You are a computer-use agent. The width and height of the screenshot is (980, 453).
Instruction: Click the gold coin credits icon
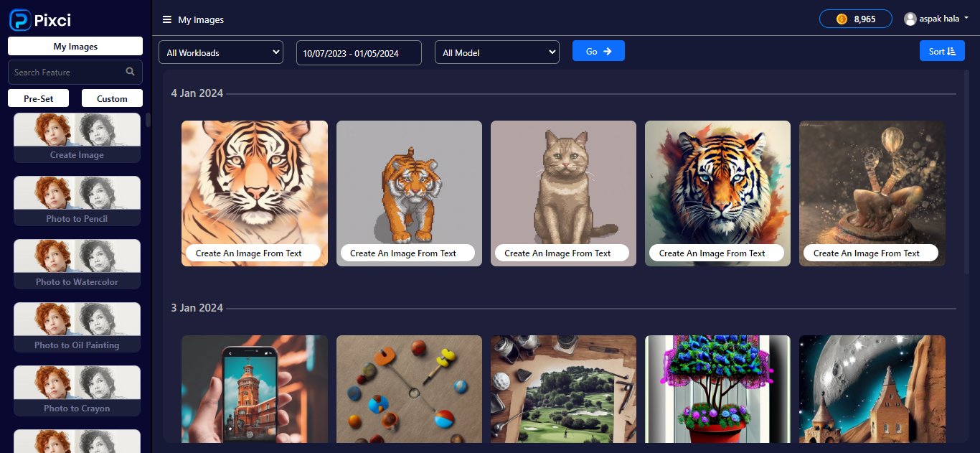tap(842, 19)
